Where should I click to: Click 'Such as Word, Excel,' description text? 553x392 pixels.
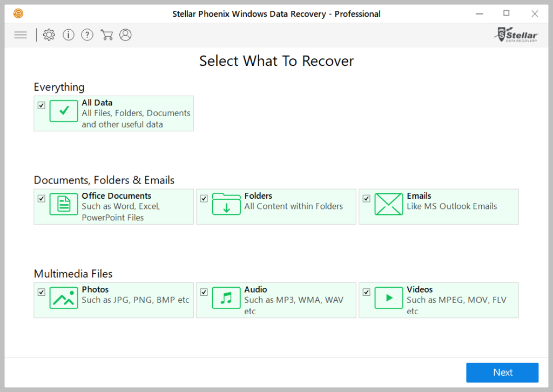(x=121, y=206)
